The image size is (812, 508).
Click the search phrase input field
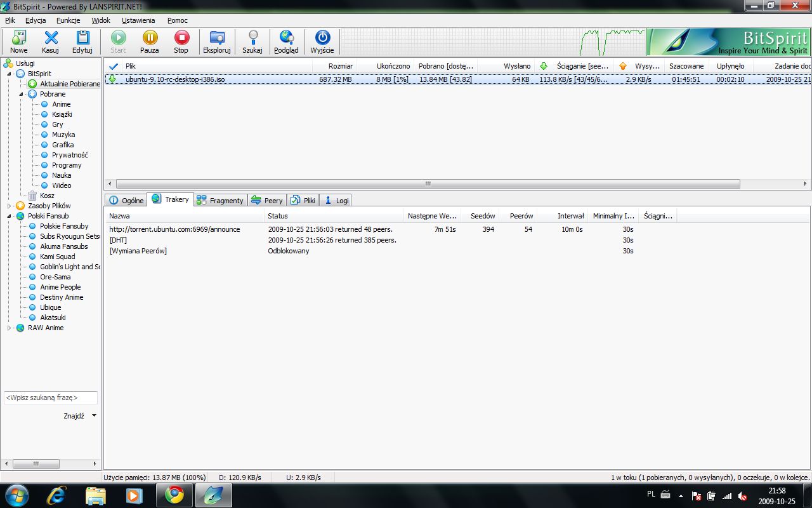point(51,398)
